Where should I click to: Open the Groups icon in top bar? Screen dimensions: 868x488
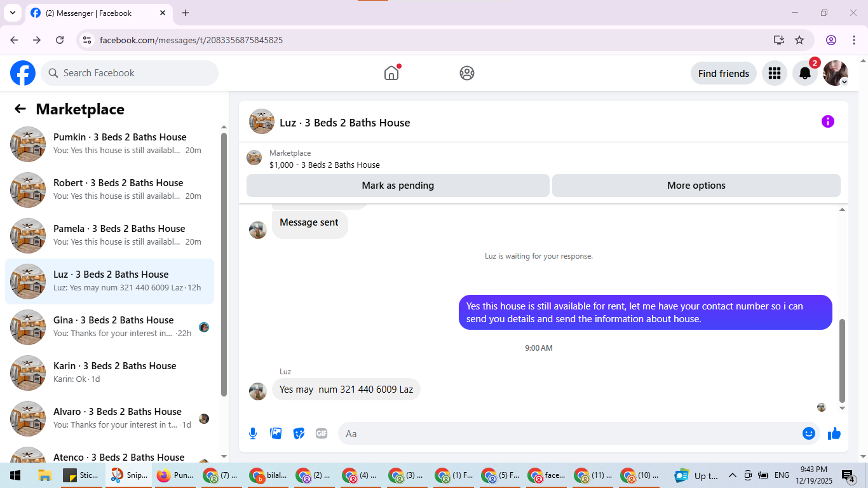[x=467, y=73]
